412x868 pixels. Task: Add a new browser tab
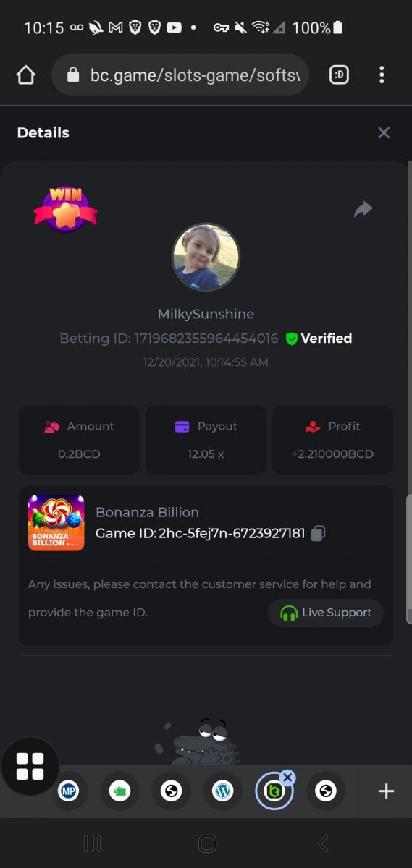pyautogui.click(x=387, y=791)
